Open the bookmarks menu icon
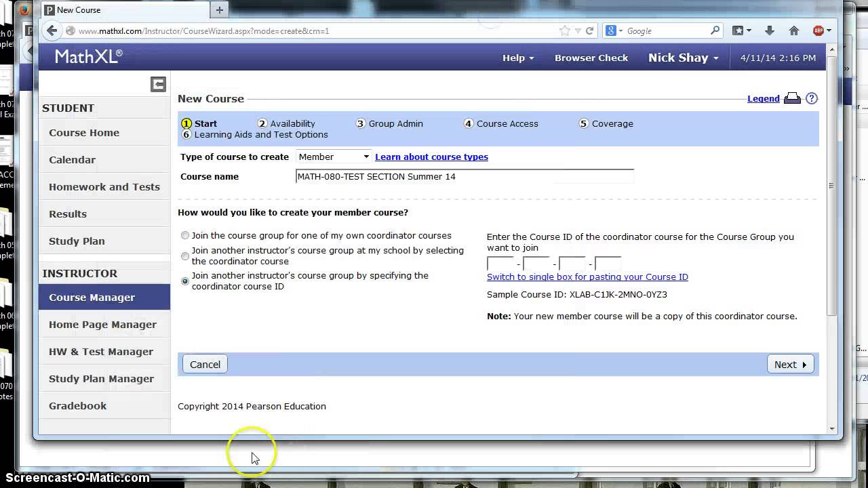 click(741, 30)
